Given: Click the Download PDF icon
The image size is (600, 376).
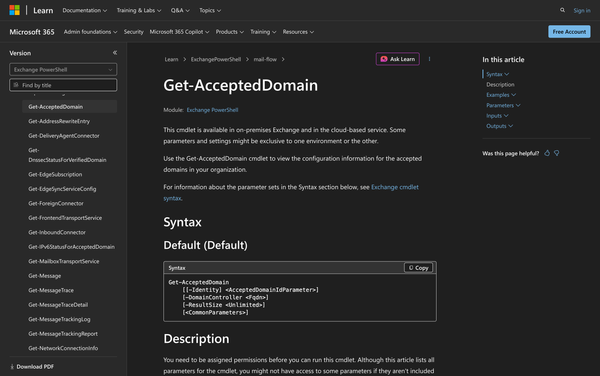Looking at the screenshot, I should pos(12,367).
